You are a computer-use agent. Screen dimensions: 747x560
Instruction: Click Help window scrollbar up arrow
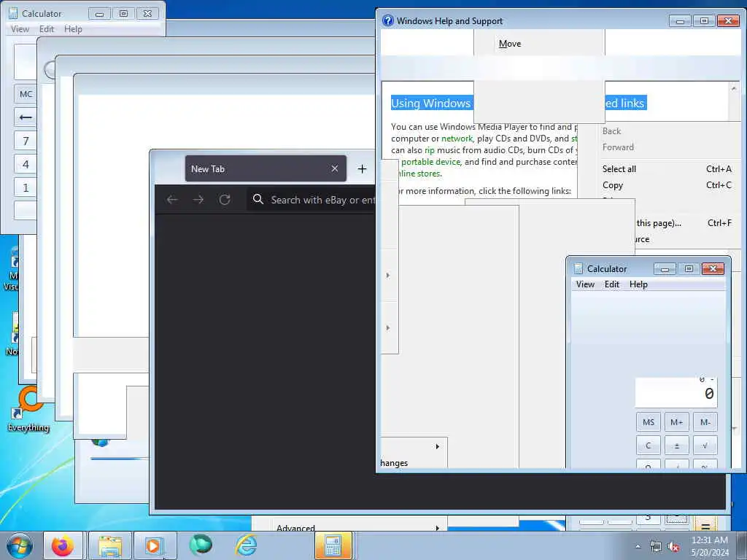click(x=734, y=88)
